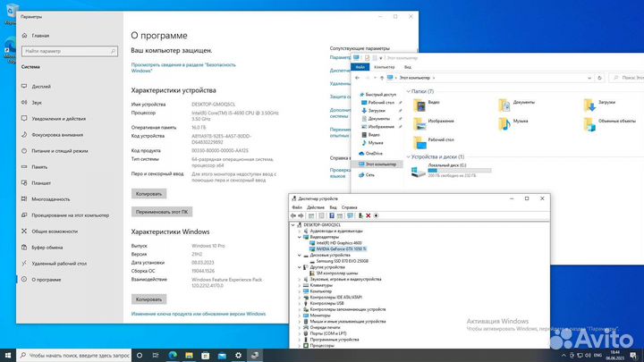Open Планшет in Settings sidebar
Image resolution: width=644 pixels, height=362 pixels.
[x=41, y=183]
